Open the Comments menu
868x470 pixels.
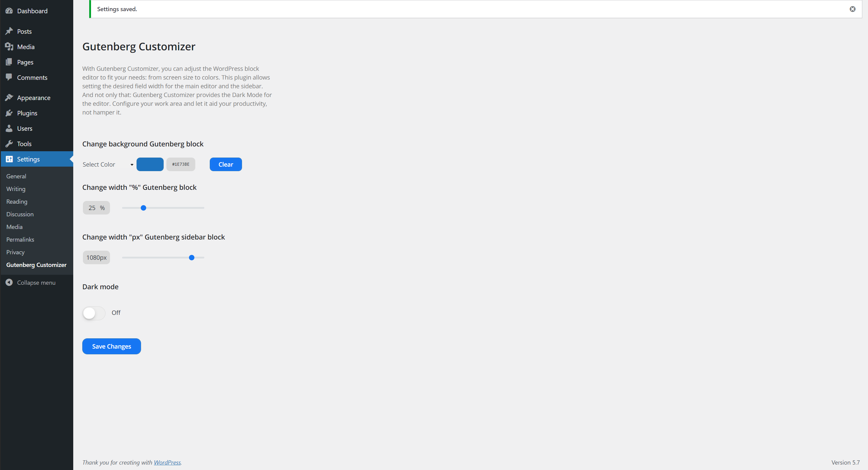point(32,77)
